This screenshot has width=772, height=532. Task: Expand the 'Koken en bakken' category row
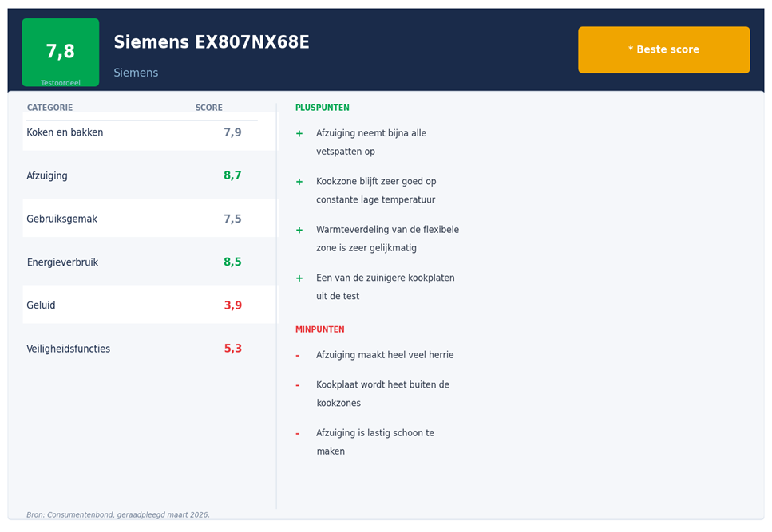[x=65, y=132]
